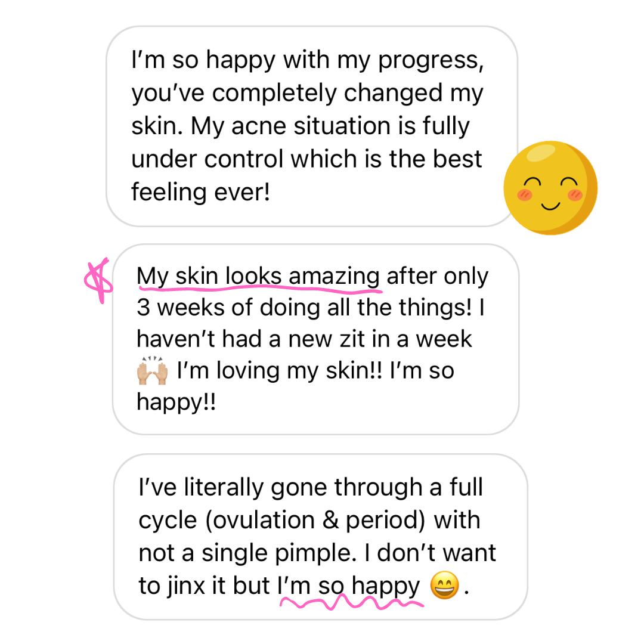Viewport: 644px width, 644px height.
Task: Select the second message bubble about 3 weeks
Action: pos(316,339)
